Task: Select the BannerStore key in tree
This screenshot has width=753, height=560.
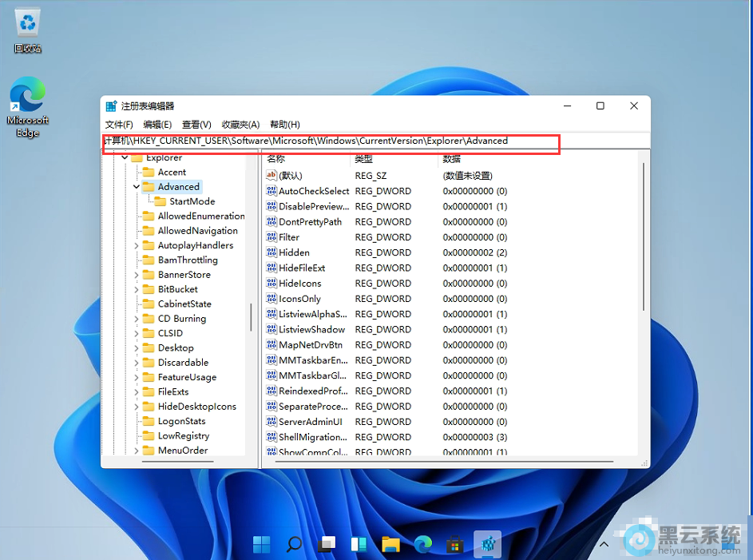Action: tap(184, 275)
